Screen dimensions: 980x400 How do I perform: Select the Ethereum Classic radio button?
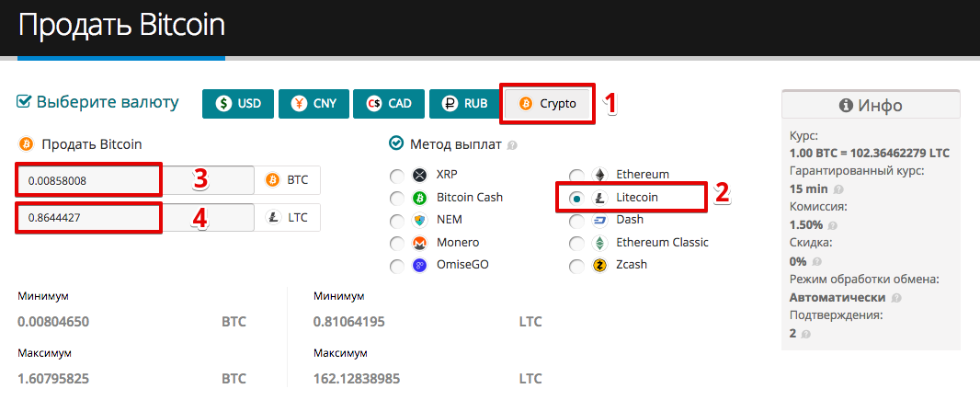click(576, 244)
